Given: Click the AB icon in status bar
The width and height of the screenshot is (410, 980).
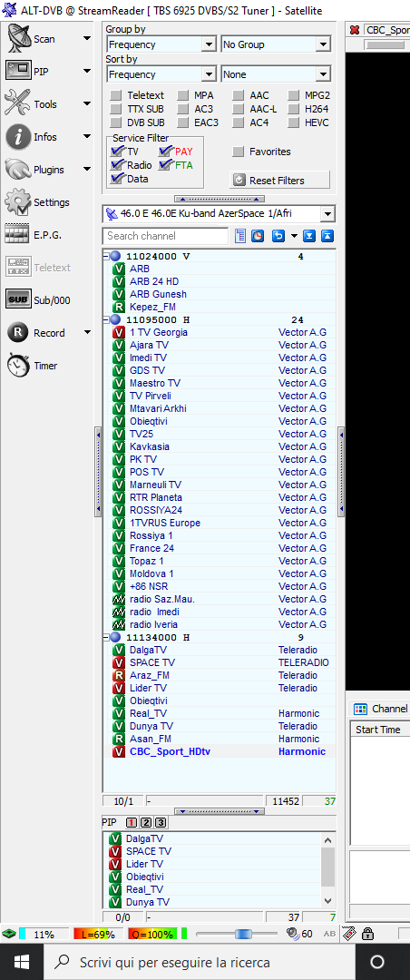Looking at the screenshot, I should pos(330,935).
